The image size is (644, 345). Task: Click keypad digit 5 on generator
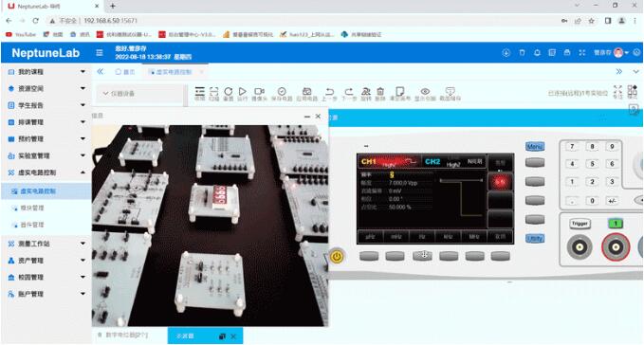coord(592,164)
